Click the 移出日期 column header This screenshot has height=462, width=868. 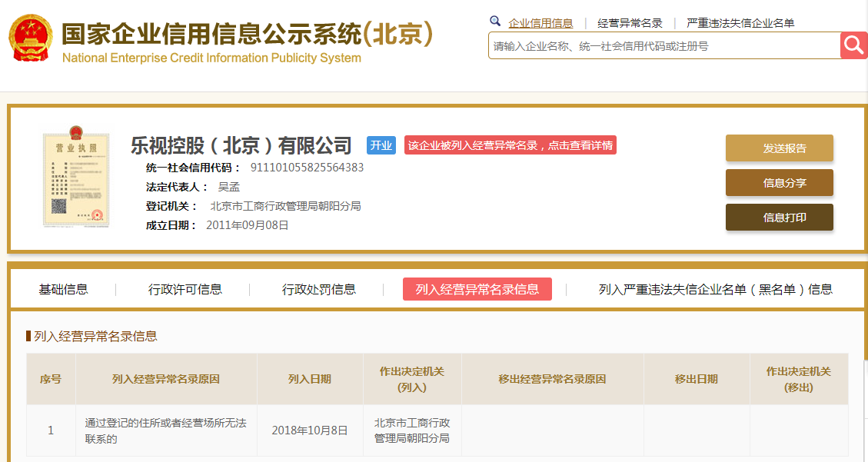pos(697,379)
